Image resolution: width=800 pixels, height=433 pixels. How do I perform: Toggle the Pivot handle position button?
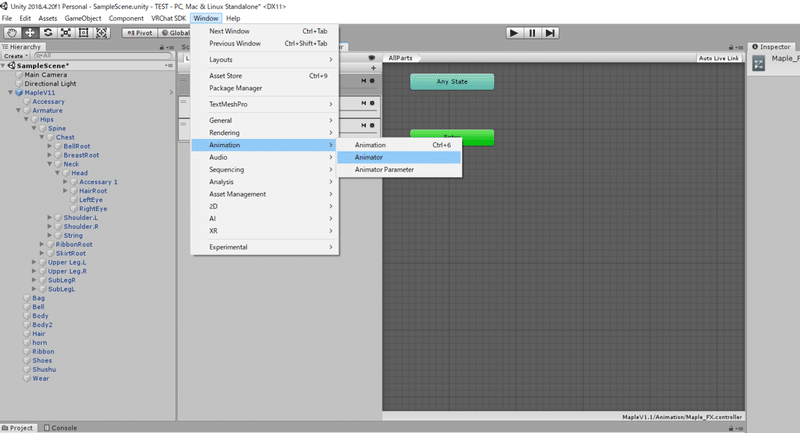139,33
